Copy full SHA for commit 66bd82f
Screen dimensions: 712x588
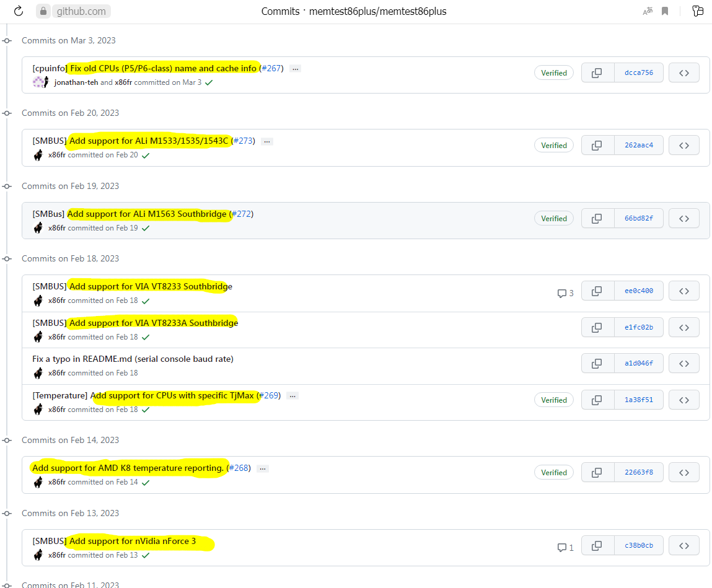[597, 218]
